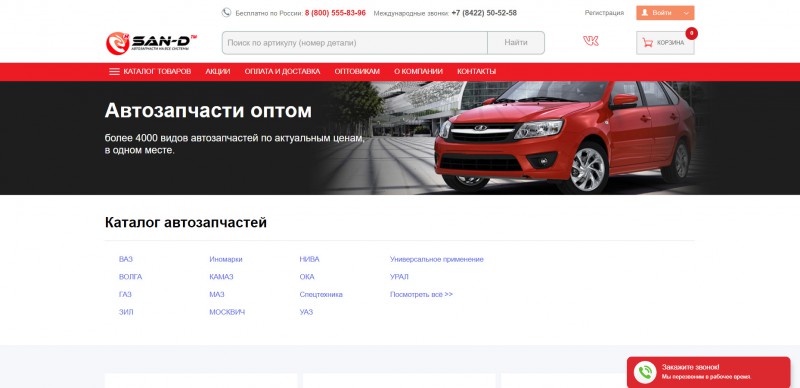This screenshot has height=388, width=800.
Task: Open the Регистрация link
Action: pyautogui.click(x=604, y=13)
